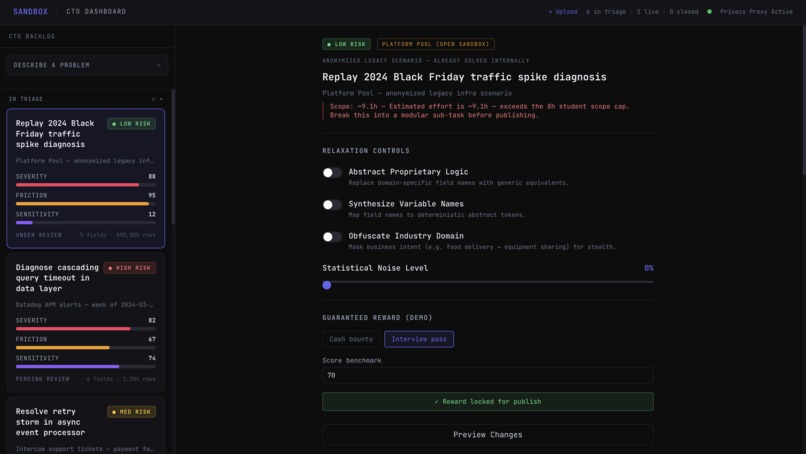This screenshot has width=806, height=454.
Task: Enable Synthesize Variable Names switch
Action: pos(332,205)
